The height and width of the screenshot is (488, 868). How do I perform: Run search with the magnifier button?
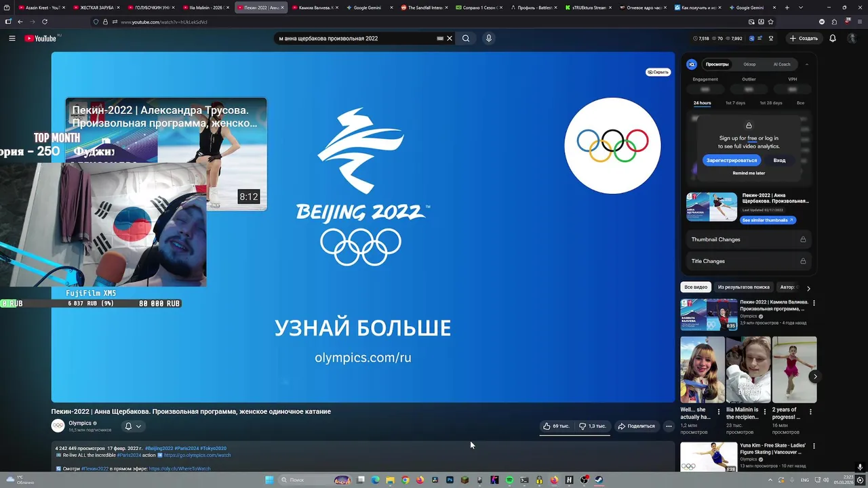[466, 39]
